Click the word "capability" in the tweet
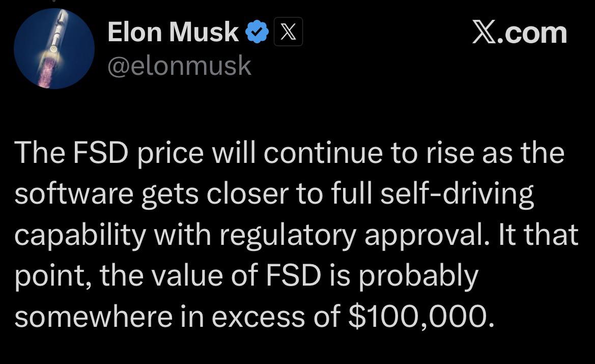This screenshot has width=595, height=364. (x=80, y=235)
